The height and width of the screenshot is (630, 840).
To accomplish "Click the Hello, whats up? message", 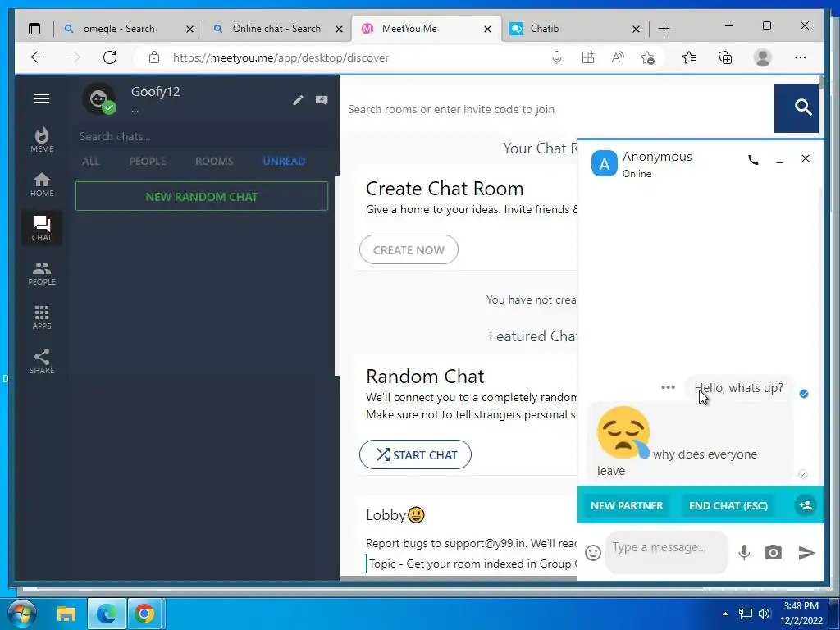I will pos(739,388).
